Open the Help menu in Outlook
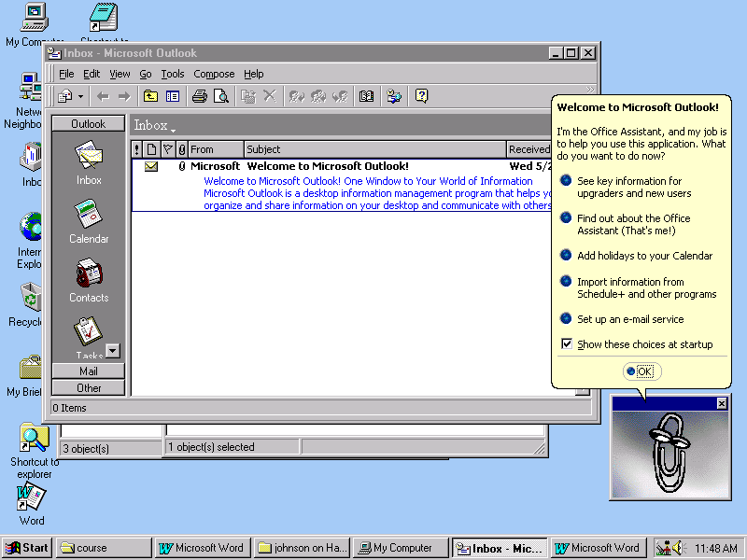The image size is (747, 560). coord(253,75)
